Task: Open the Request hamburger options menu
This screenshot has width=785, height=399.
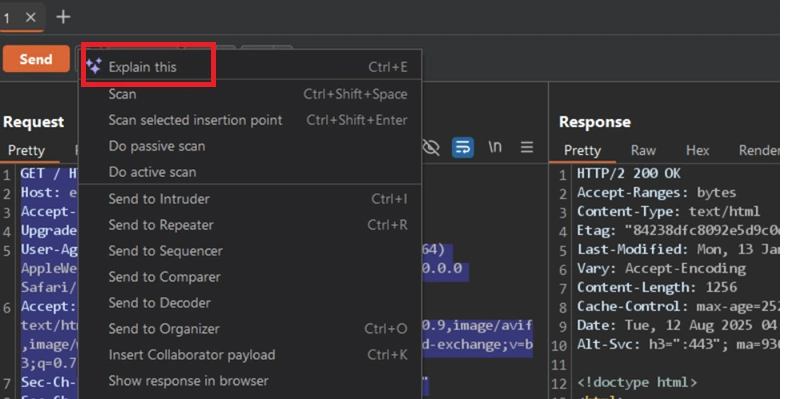Action: (x=527, y=147)
